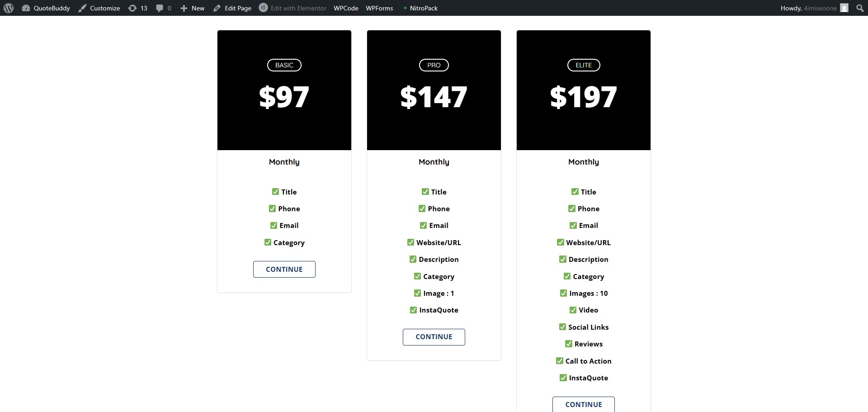
Task: Expand the New content menu
Action: 192,8
